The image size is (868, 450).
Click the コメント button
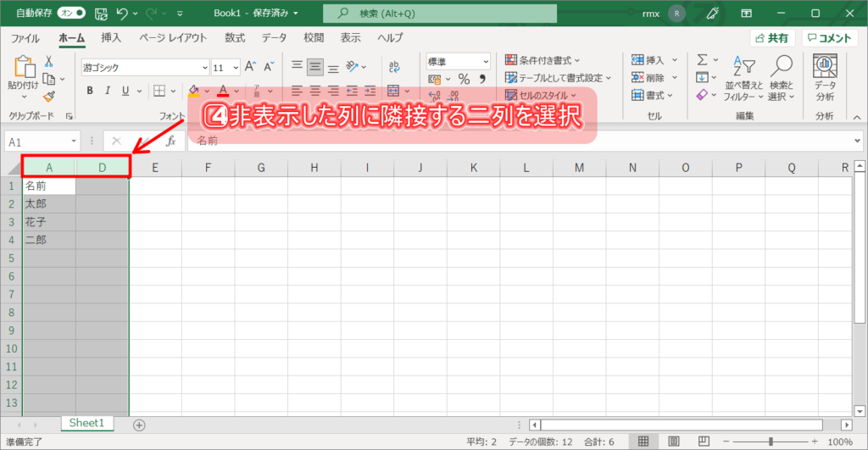[x=829, y=38]
